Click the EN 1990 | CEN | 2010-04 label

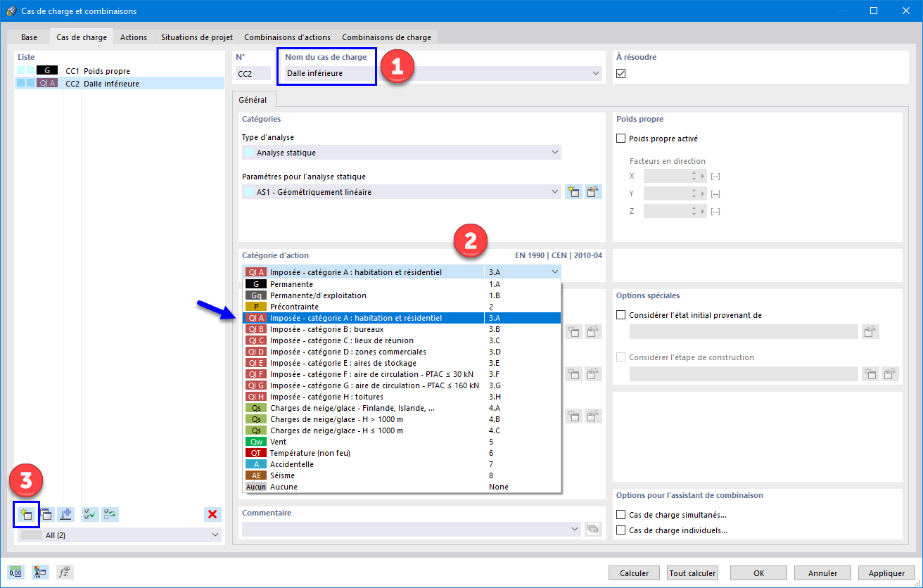click(559, 256)
